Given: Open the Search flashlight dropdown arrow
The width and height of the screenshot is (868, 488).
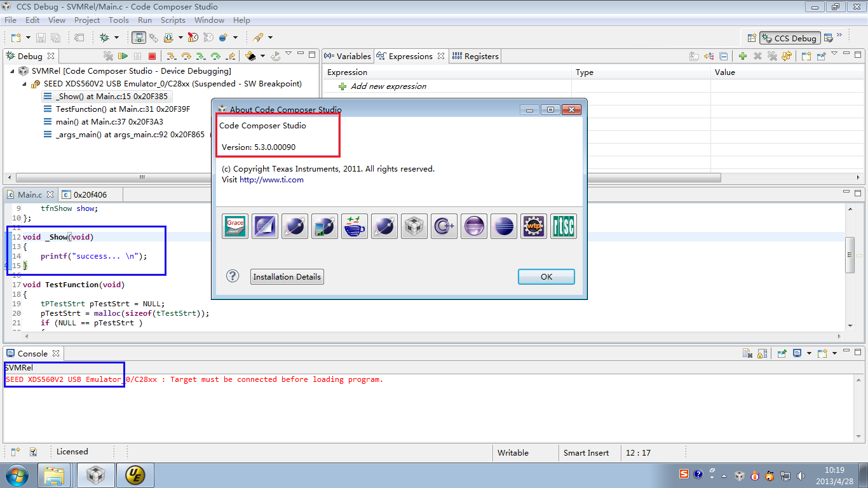Looking at the screenshot, I should (x=270, y=38).
